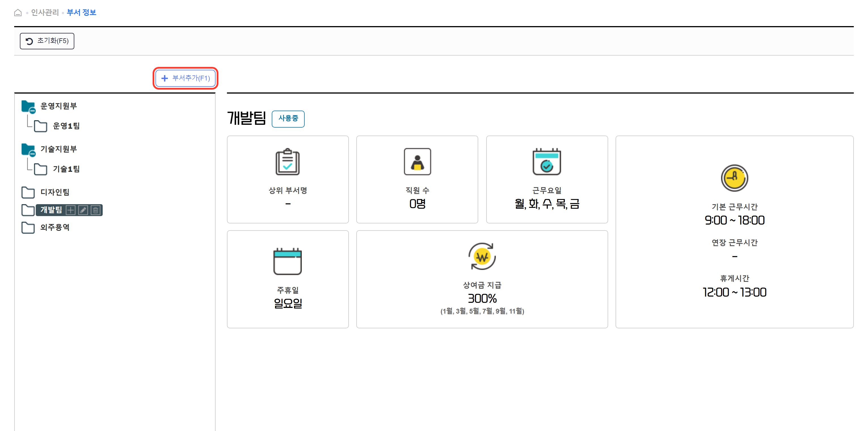Collapse the 운영지원부 folder

click(28, 107)
